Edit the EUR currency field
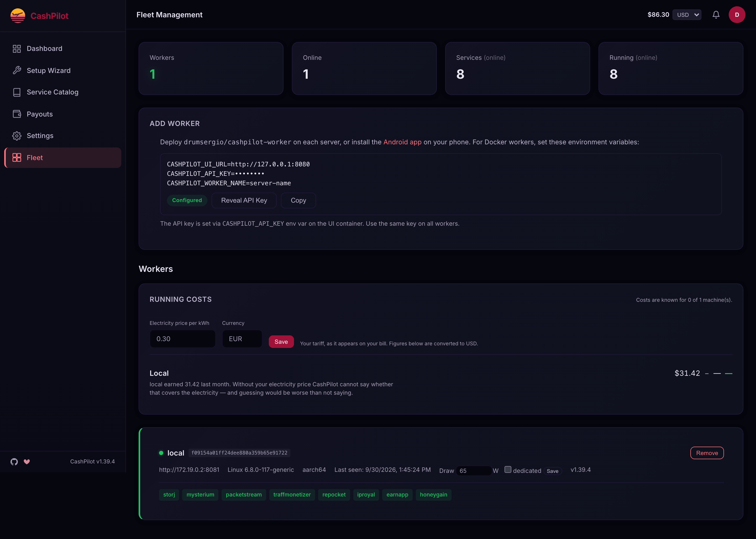 coord(242,339)
